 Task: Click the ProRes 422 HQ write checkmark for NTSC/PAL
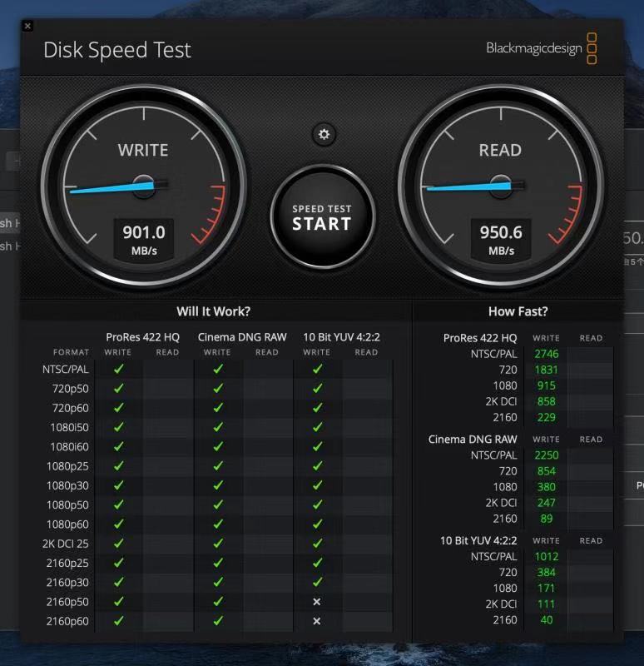[119, 369]
